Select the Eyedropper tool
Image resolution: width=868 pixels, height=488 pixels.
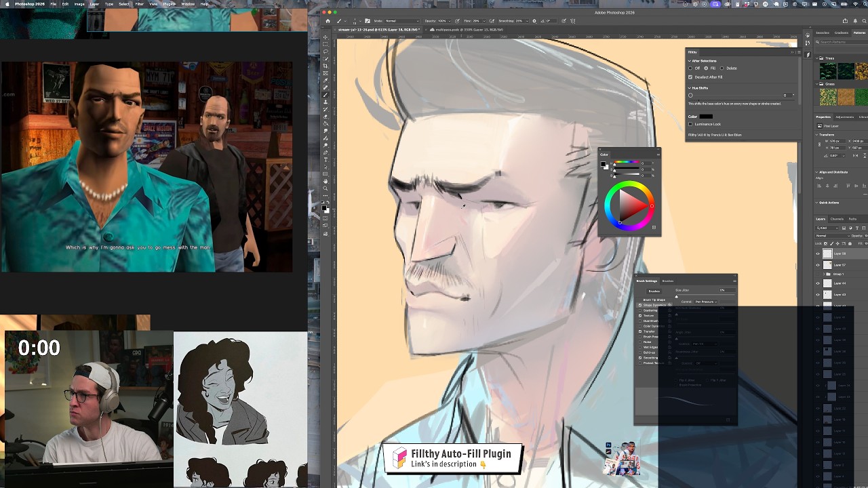tap(325, 81)
